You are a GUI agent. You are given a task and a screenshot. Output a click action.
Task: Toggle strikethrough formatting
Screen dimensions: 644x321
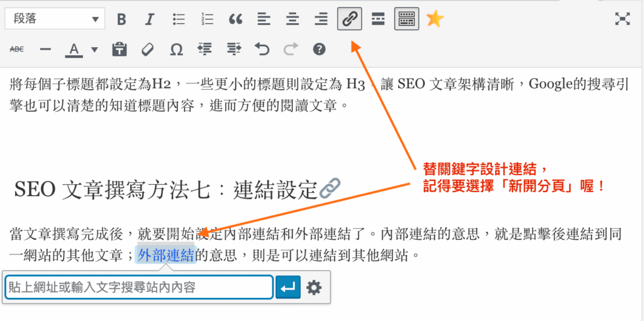pyautogui.click(x=17, y=49)
